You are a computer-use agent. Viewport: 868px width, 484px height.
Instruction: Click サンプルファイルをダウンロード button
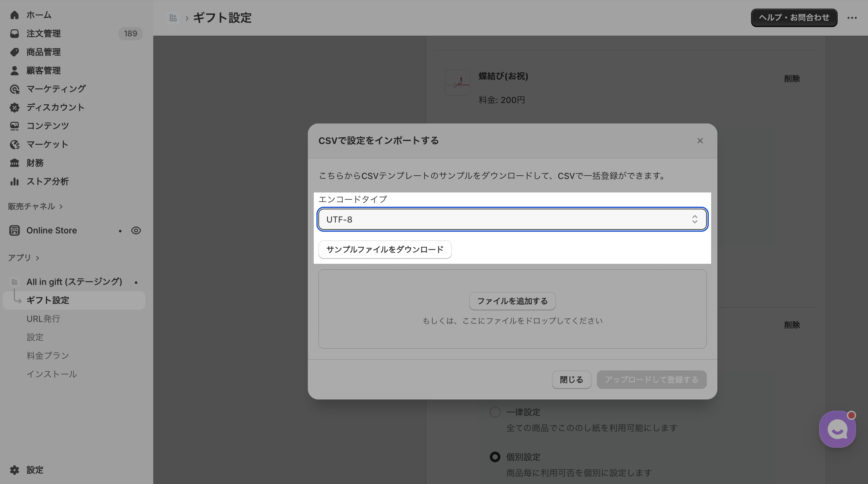pyautogui.click(x=384, y=250)
